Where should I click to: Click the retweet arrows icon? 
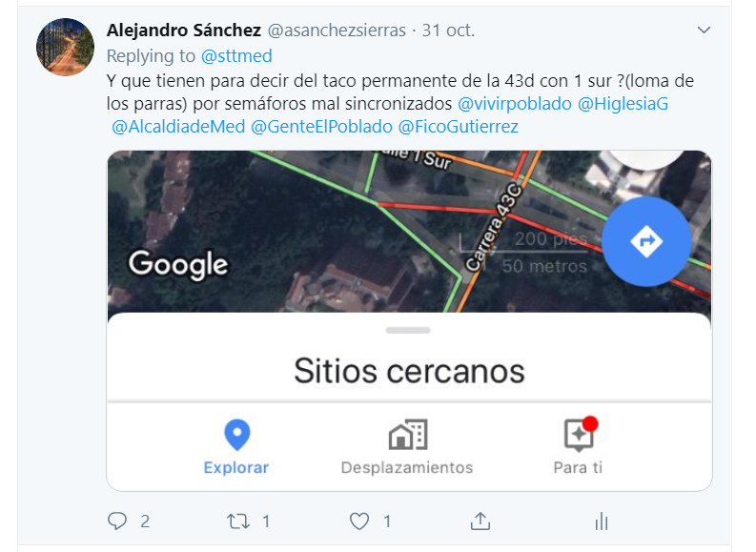tap(238, 521)
